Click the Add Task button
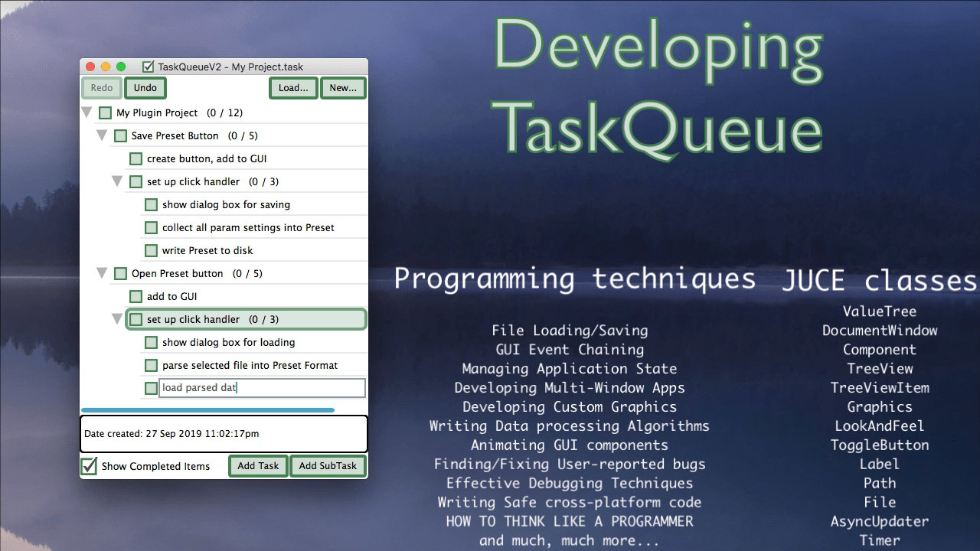The height and width of the screenshot is (551, 980). 258,466
